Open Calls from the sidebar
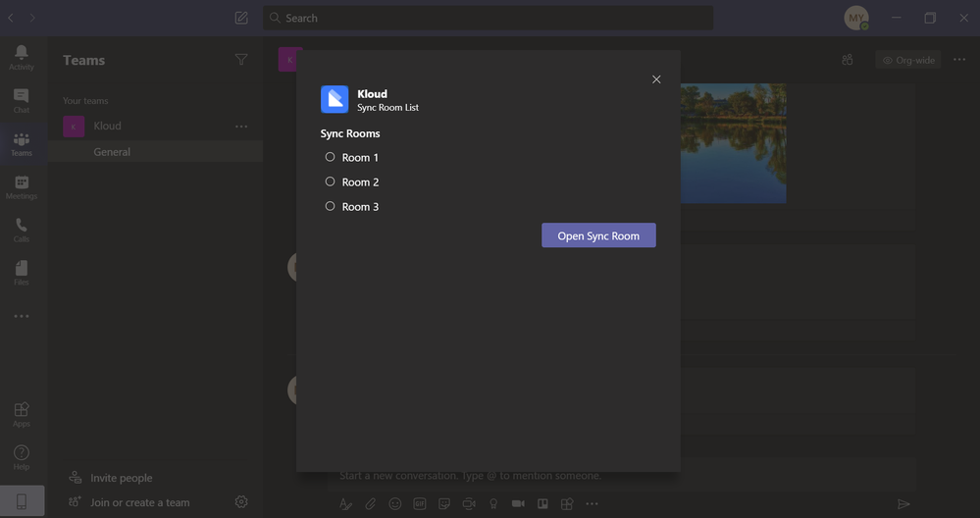Viewport: 980px width, 518px height. [x=22, y=230]
